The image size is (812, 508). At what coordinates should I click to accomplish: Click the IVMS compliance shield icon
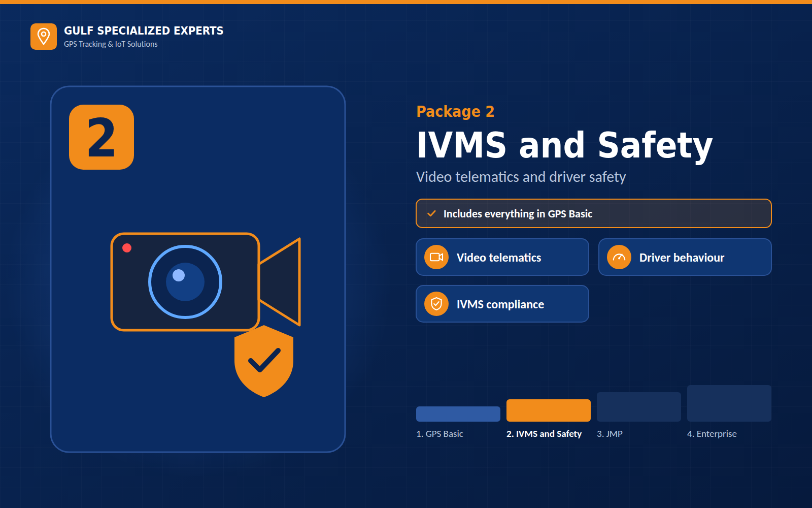(x=436, y=304)
